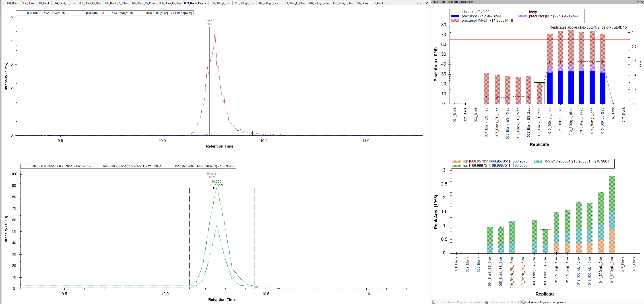Switch to 017_Blank chromatogram tab
Viewport: 644px width, 304px height.
click(378, 3)
